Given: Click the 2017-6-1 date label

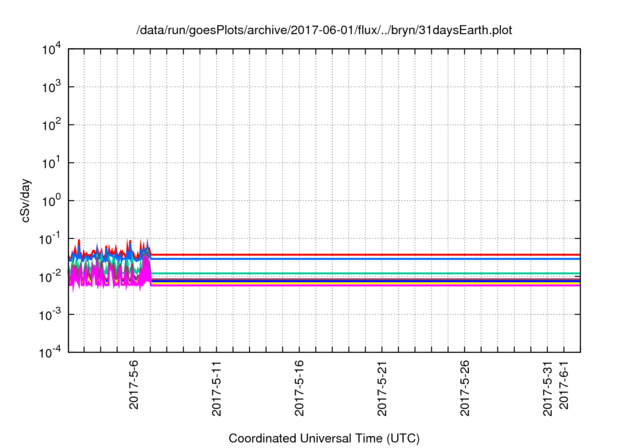Looking at the screenshot, I should pos(564,384).
